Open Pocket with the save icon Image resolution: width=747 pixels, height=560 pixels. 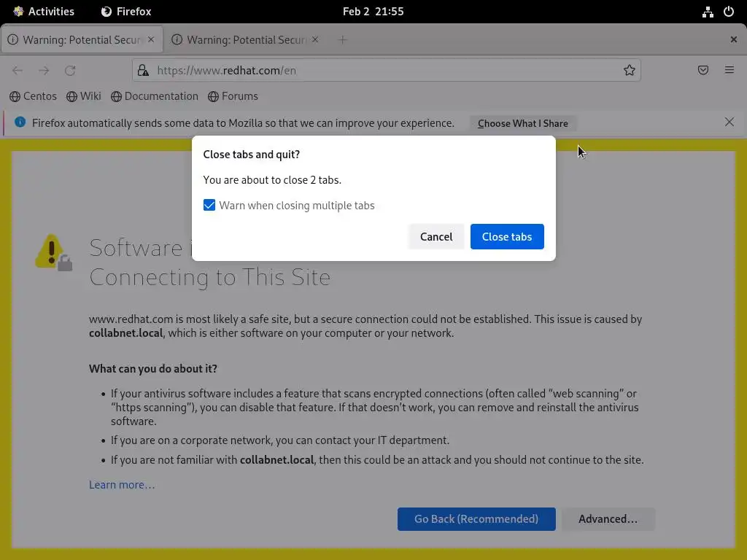click(x=703, y=71)
